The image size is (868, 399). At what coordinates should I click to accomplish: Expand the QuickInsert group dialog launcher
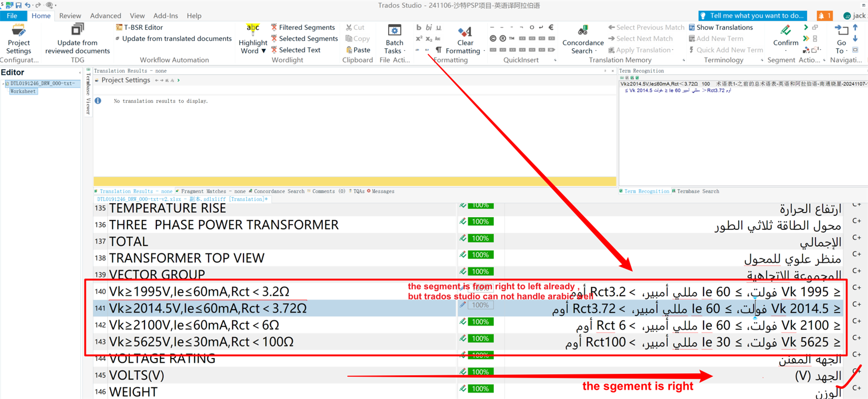pyautogui.click(x=555, y=60)
